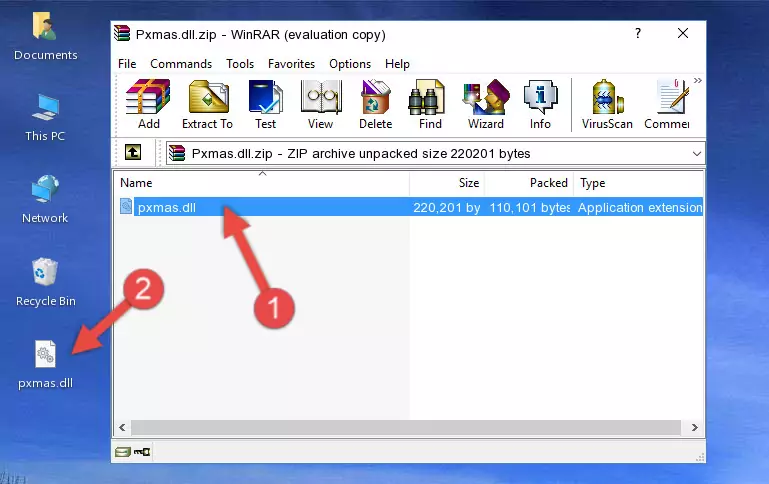Sort by the Packed column header

pyautogui.click(x=529, y=183)
